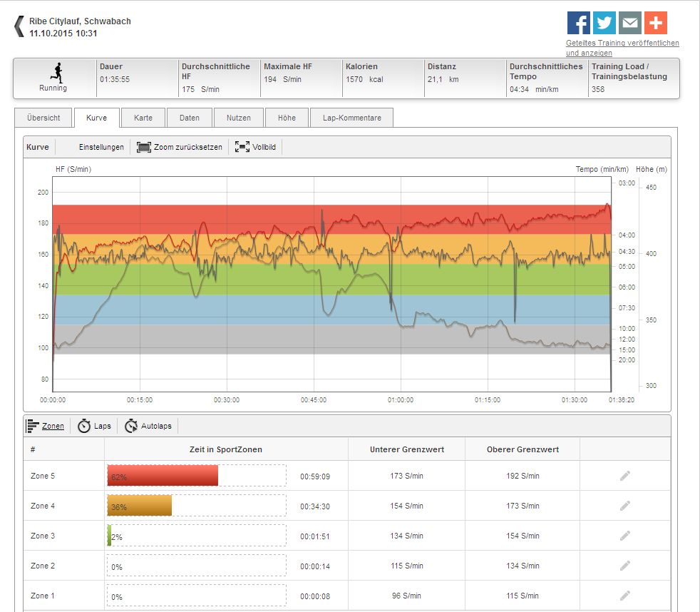Edit Zone 4 limits pencil icon
The height and width of the screenshot is (612, 700).
click(x=625, y=506)
